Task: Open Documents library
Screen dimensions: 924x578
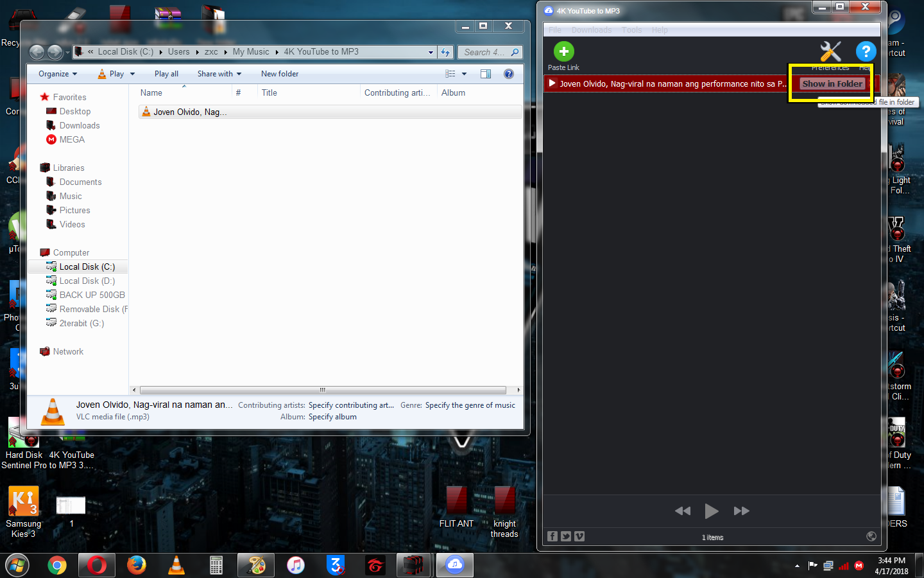Action: [x=80, y=182]
